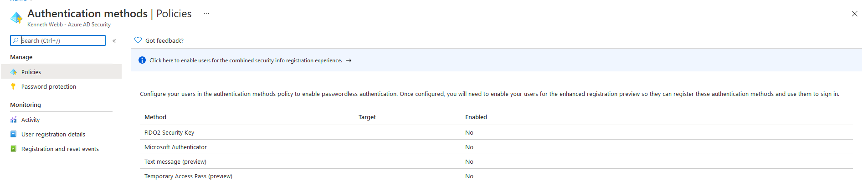Click the Activity chart icon
Image resolution: width=868 pixels, height=191 pixels.
[x=13, y=120]
